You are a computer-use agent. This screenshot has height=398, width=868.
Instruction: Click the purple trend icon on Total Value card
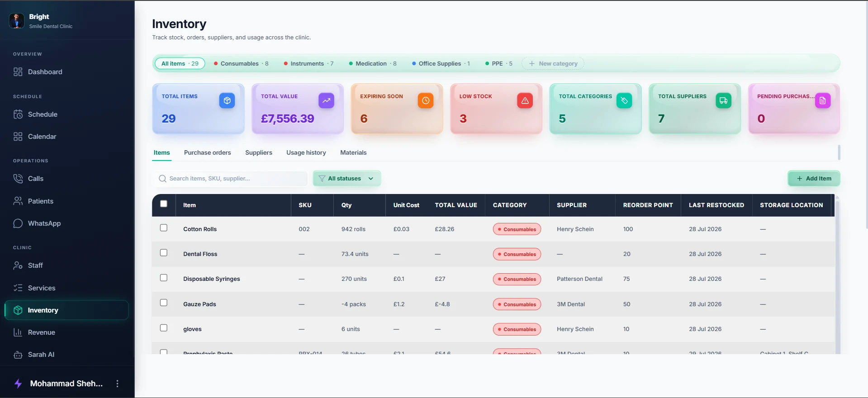coord(326,100)
